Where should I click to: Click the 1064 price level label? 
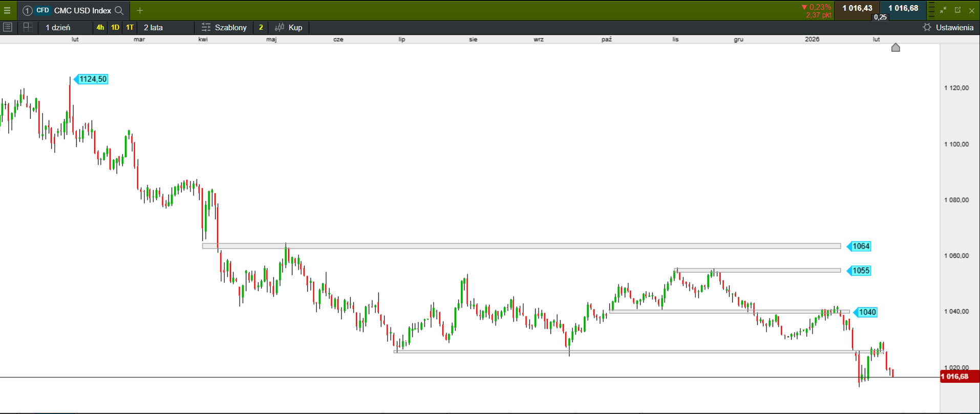860,246
